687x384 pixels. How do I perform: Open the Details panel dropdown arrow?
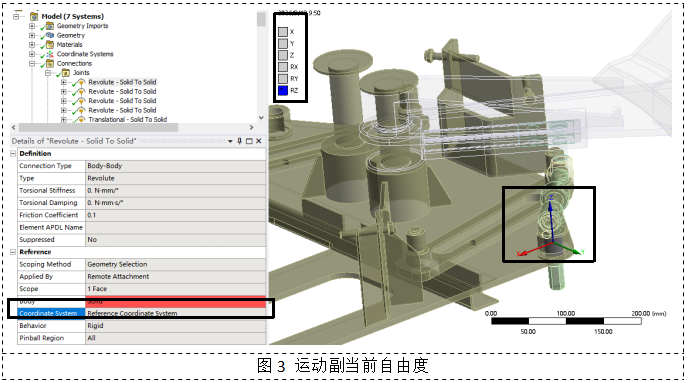[x=230, y=141]
